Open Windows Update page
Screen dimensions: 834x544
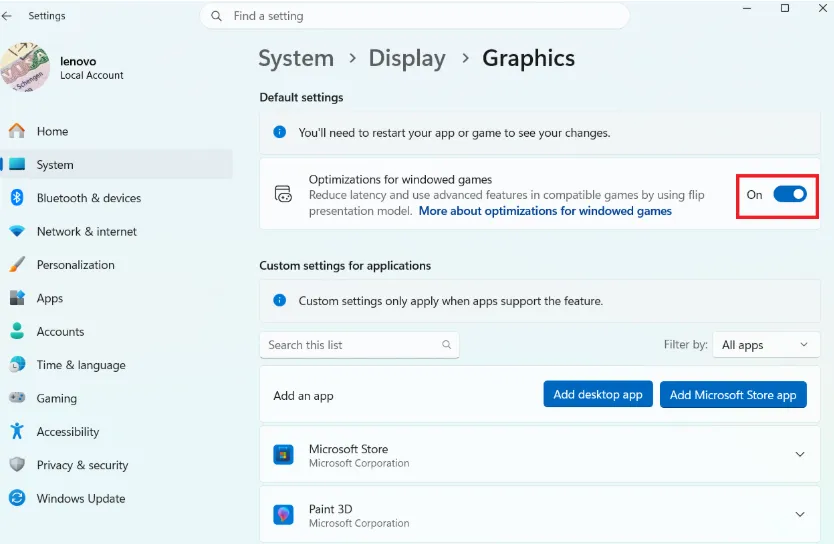117,498
